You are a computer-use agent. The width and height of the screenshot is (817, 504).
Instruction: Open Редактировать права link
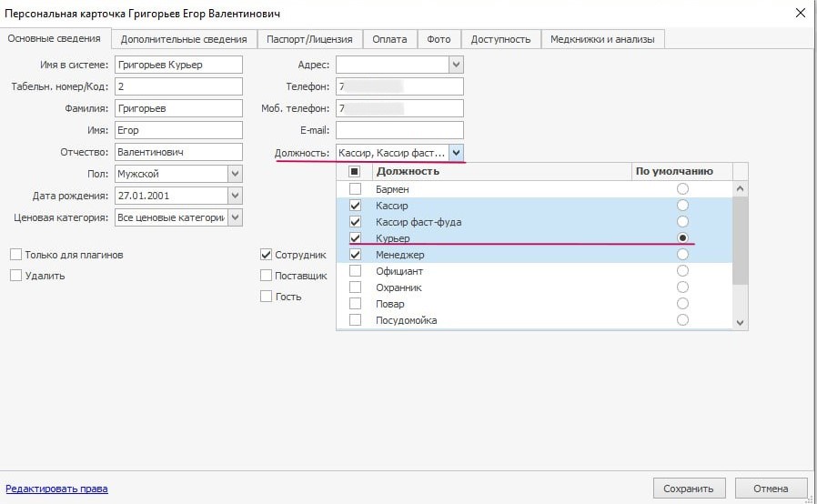coord(56,489)
